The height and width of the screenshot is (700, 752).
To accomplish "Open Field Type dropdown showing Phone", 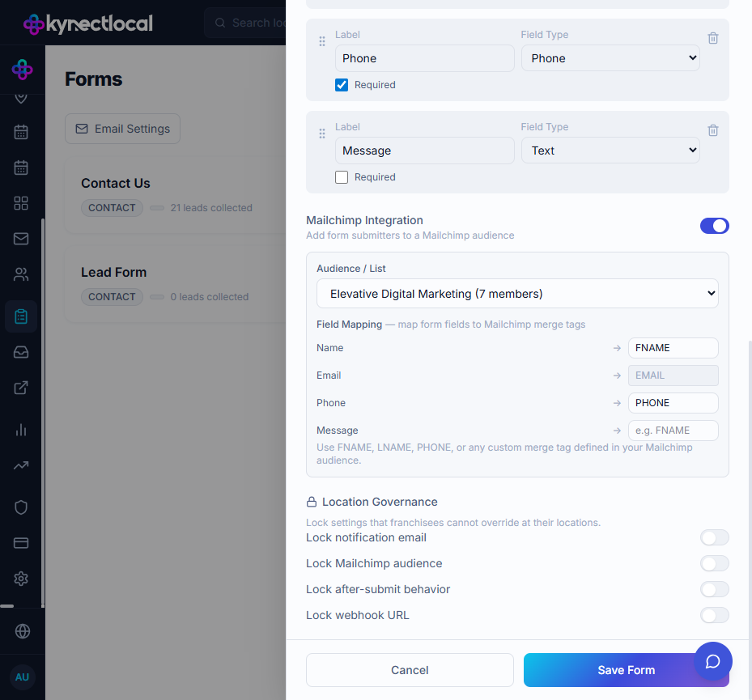I will click(610, 58).
